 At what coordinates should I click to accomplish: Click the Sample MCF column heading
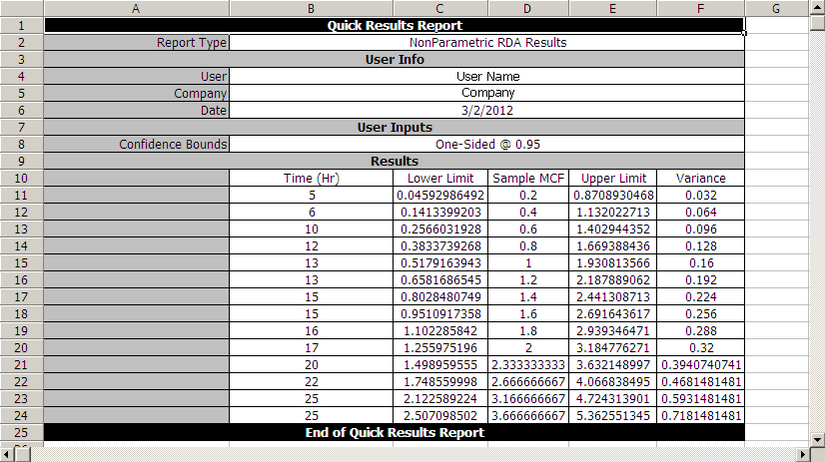click(x=528, y=178)
